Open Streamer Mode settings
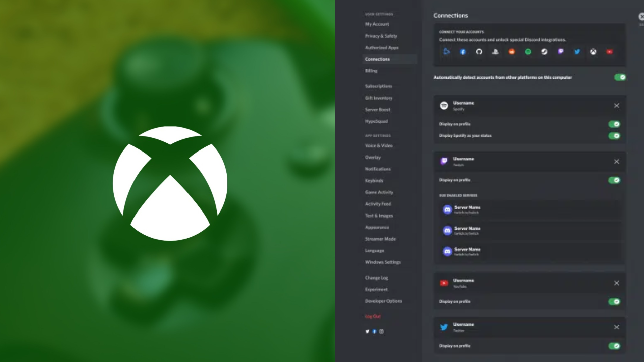The width and height of the screenshot is (644, 362). point(380,239)
